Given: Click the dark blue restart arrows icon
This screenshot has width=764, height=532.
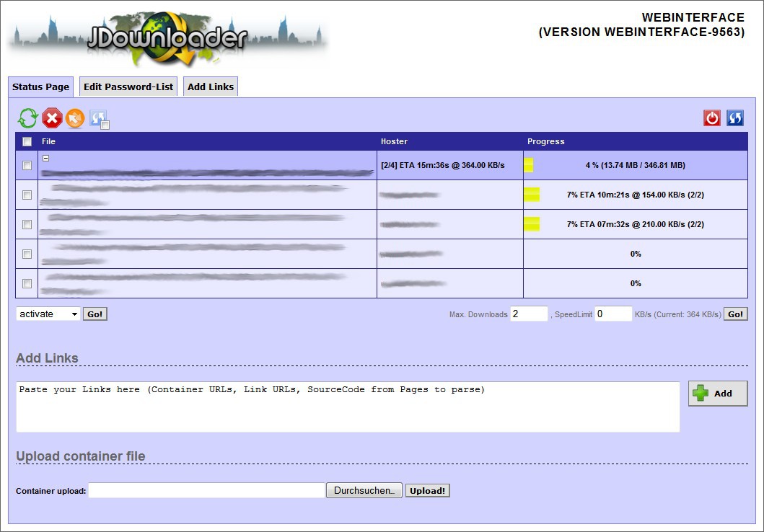Looking at the screenshot, I should click(735, 118).
